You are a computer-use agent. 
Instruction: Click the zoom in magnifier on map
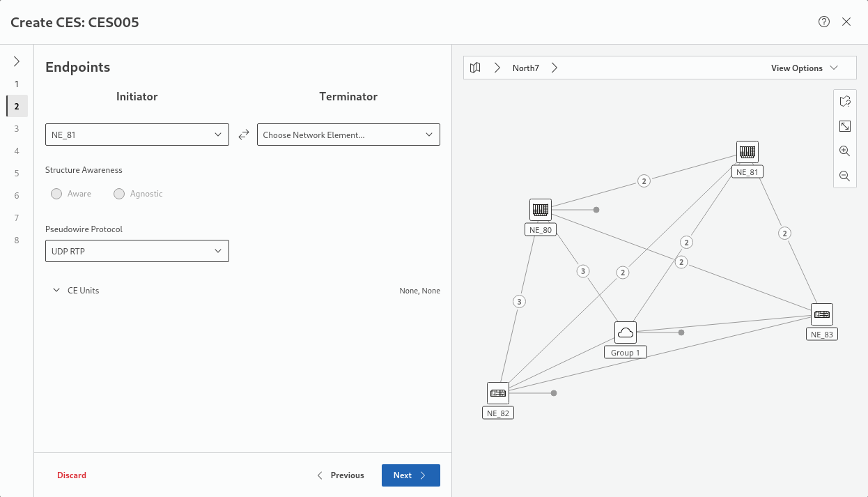click(844, 151)
